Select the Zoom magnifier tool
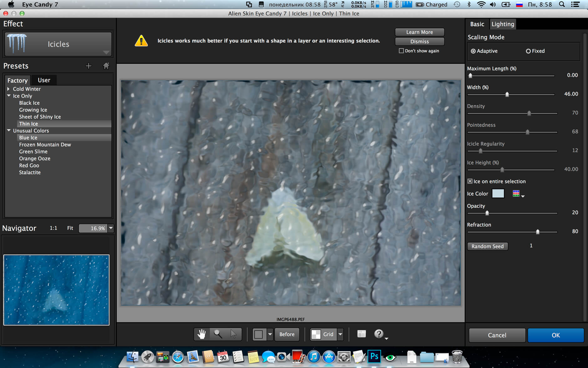The width and height of the screenshot is (588, 368). point(218,334)
